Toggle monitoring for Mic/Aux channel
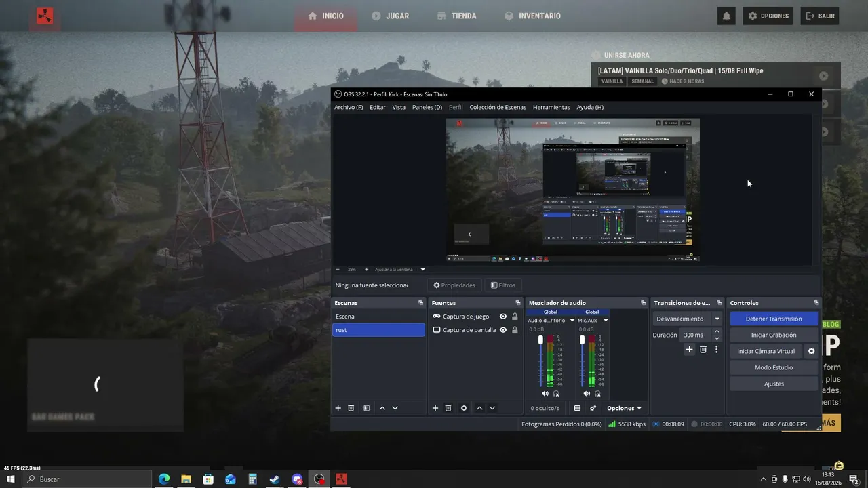 pyautogui.click(x=597, y=393)
